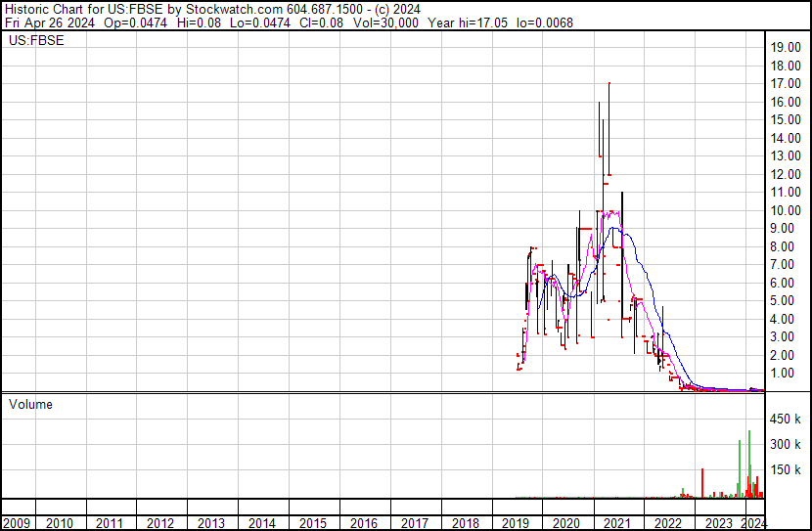Click the 10.00 price axis label
812x531 pixels.
coord(787,210)
